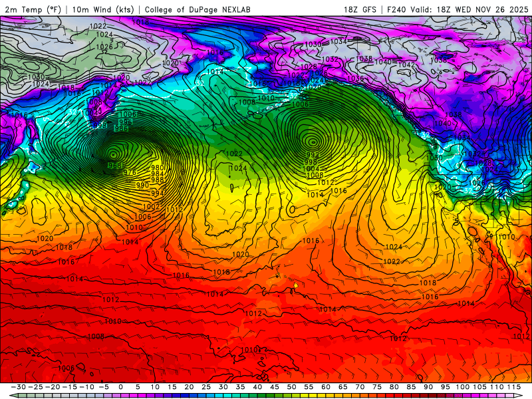
Task: Click the -20 temperature scale label
Action: pyautogui.click(x=53, y=387)
